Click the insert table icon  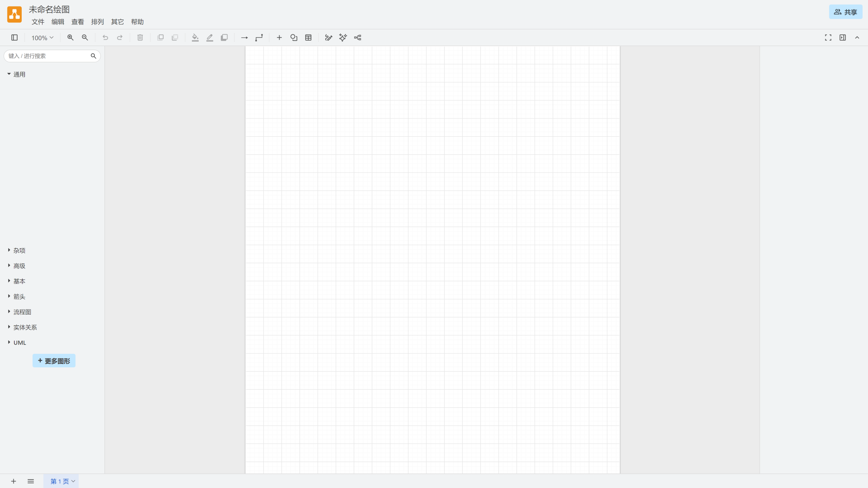[308, 38]
